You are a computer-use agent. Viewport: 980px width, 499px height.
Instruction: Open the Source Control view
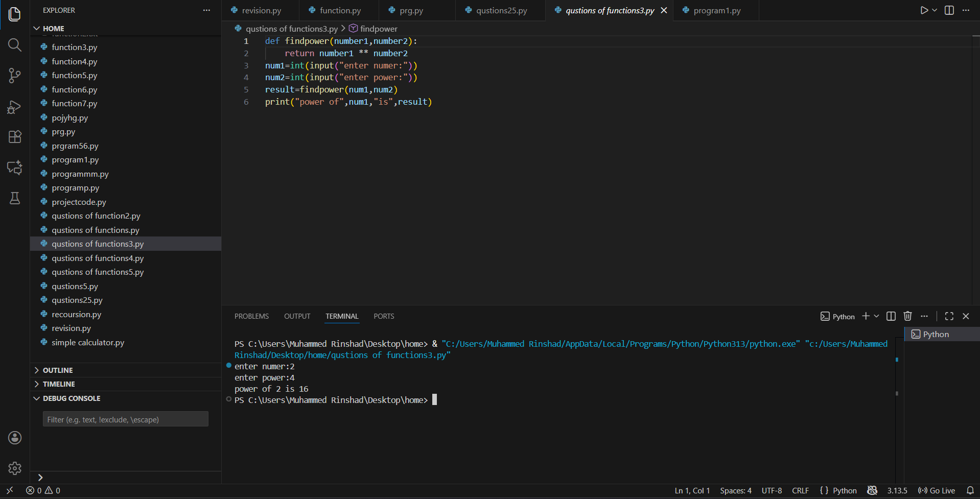[x=14, y=76]
